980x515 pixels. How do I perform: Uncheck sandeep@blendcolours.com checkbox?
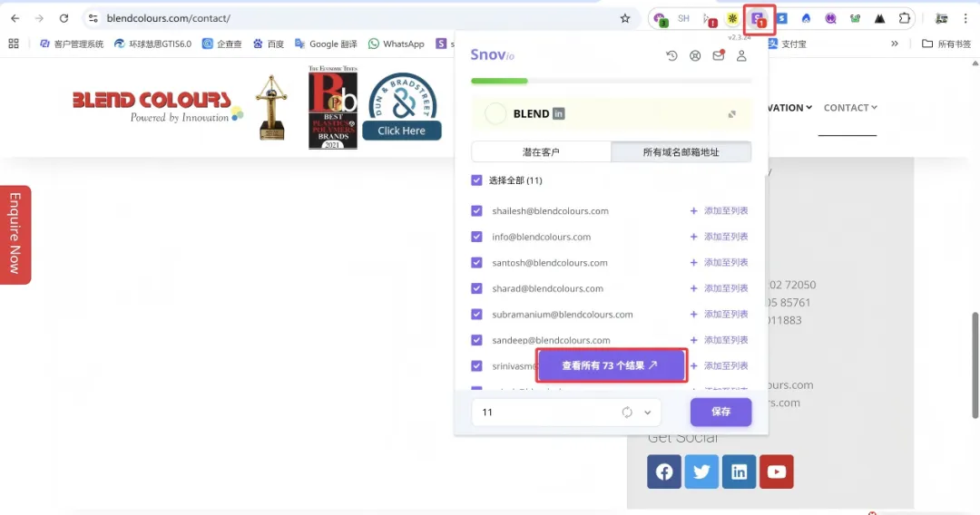pyautogui.click(x=476, y=340)
